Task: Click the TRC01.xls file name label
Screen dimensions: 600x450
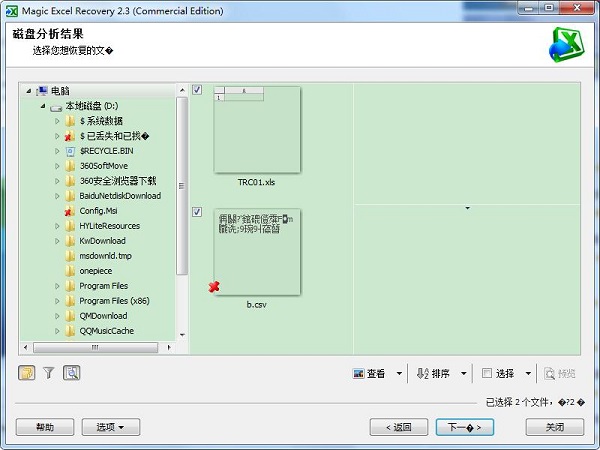Action: (x=256, y=182)
